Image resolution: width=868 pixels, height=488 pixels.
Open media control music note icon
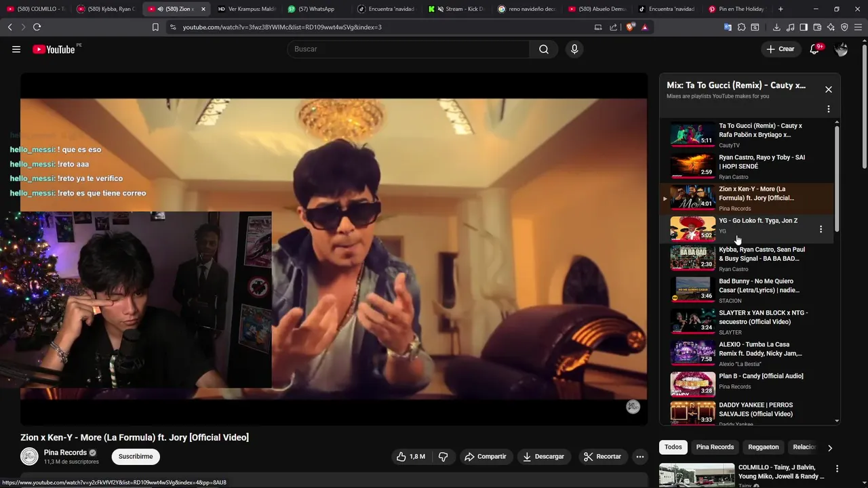[x=790, y=27]
